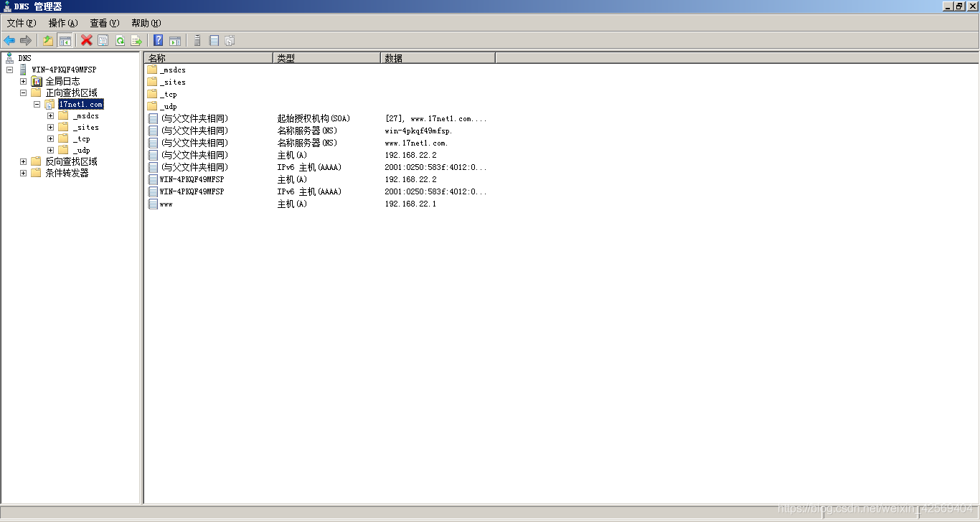Viewport: 980px width, 522px height.
Task: Click the new record notebook toolbar icon
Action: pyautogui.click(x=214, y=41)
